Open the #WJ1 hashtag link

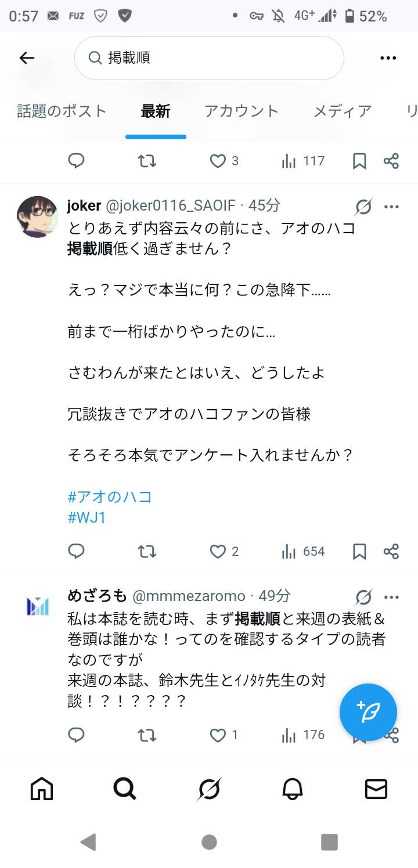point(87,518)
